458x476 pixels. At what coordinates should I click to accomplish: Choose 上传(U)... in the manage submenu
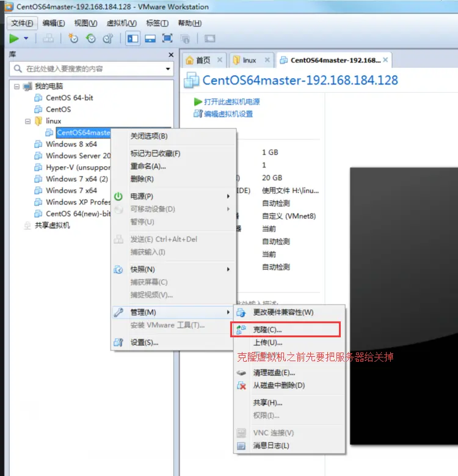click(289, 342)
